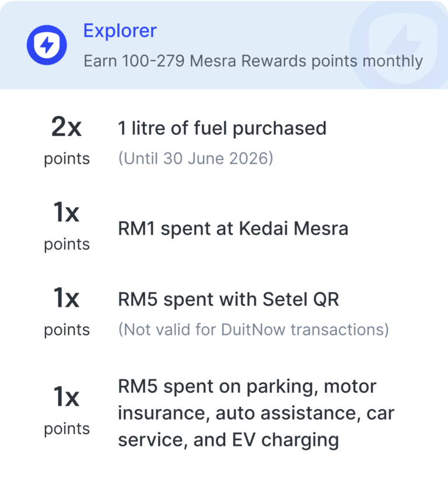Tap the 1x points beside parking row
The height and width of the screenshot is (479, 448).
[x=66, y=397]
